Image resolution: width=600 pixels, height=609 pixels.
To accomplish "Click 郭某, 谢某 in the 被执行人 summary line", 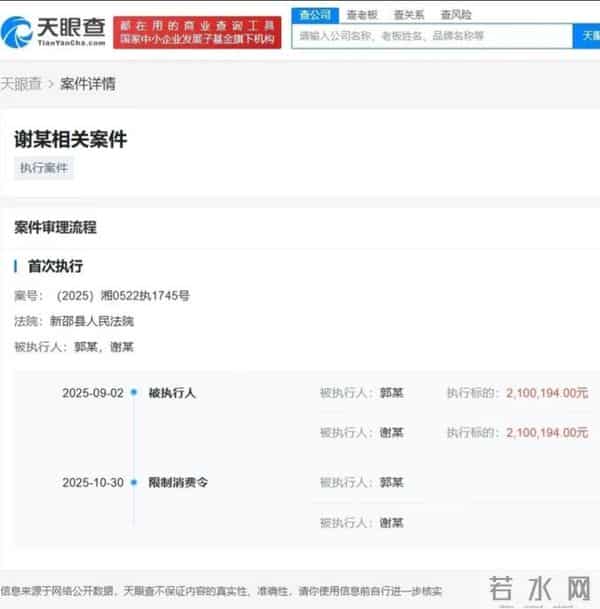I will 104,347.
